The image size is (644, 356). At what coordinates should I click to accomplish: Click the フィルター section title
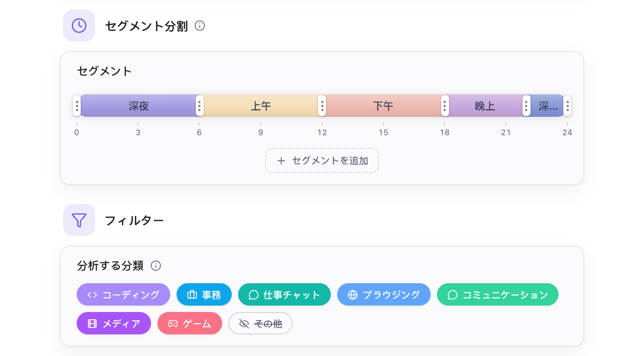[x=134, y=220]
